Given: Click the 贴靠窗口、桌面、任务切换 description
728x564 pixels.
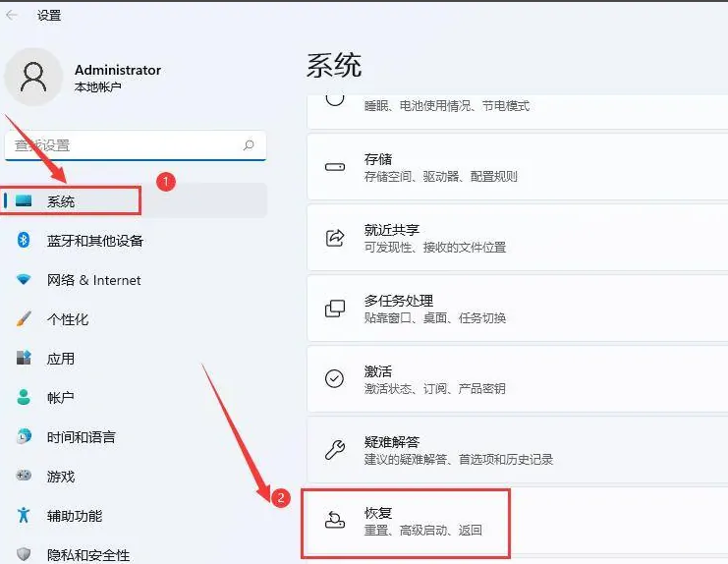Looking at the screenshot, I should (x=435, y=318).
